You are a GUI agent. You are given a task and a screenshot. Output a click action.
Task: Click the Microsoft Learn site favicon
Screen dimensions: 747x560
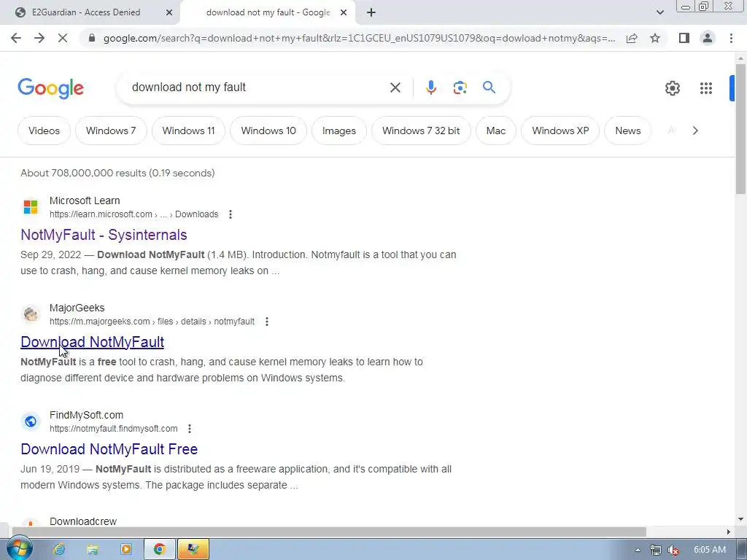pos(31,207)
